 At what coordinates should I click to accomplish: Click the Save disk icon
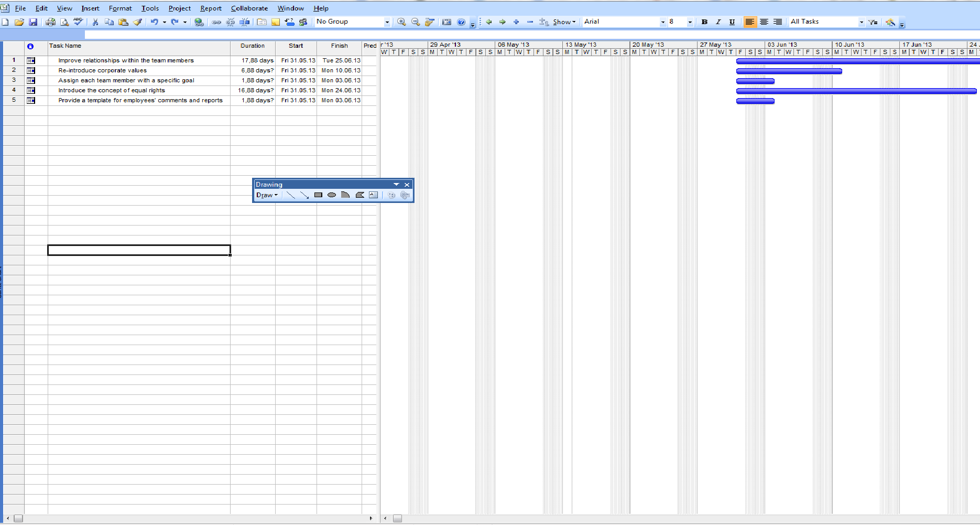[33, 22]
